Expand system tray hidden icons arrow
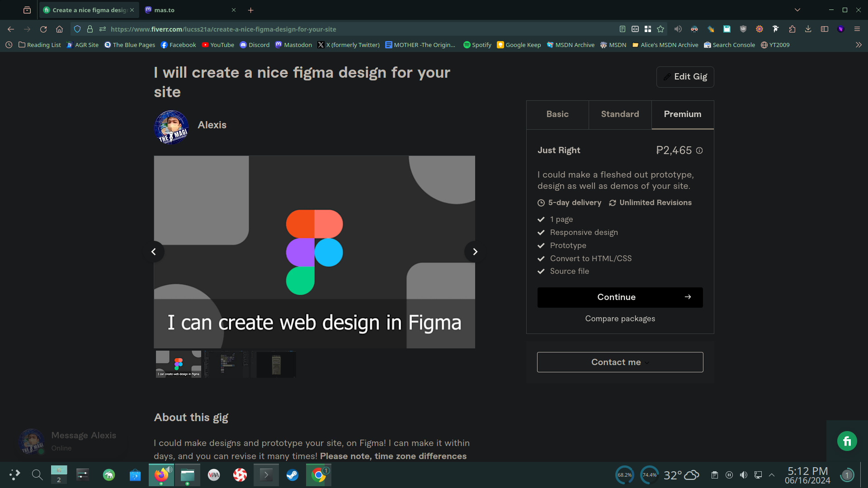868x488 pixels. (x=772, y=475)
